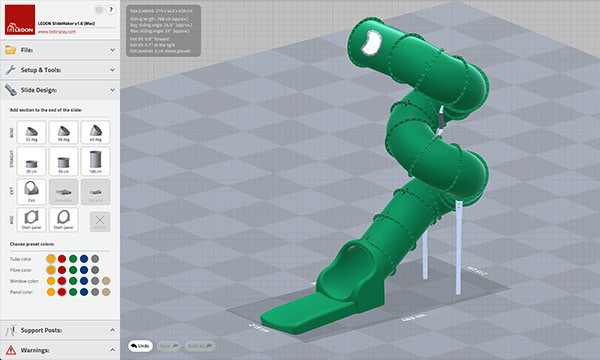Screen dimensions: 600x360
Task: Add the round Start-panel piece
Action: point(64,220)
